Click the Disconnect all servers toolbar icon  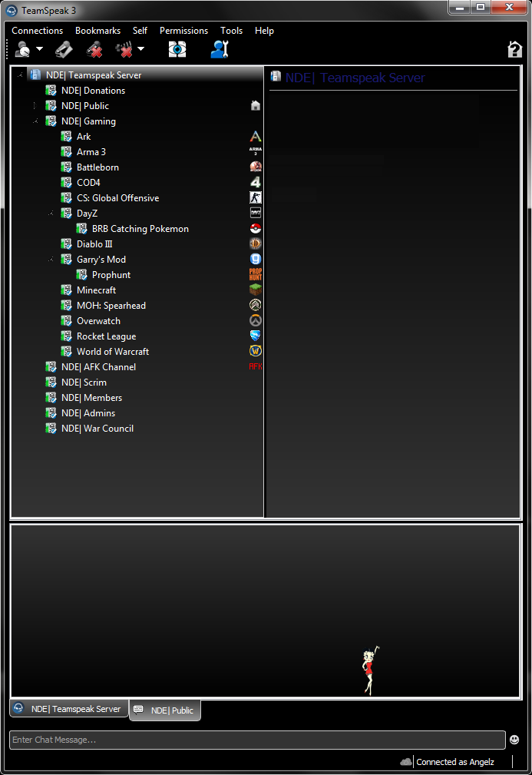(x=124, y=49)
